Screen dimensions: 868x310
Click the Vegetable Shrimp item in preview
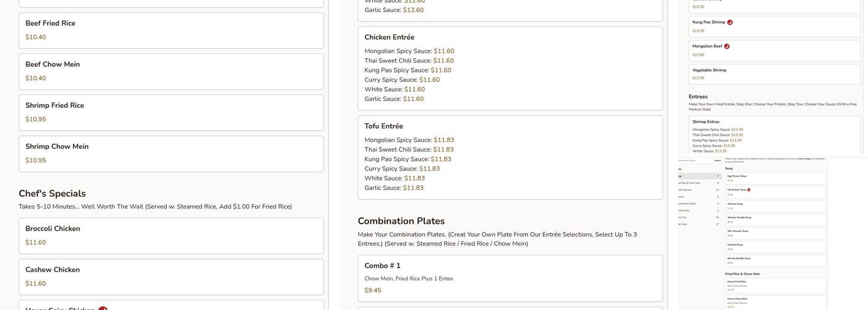[775, 74]
